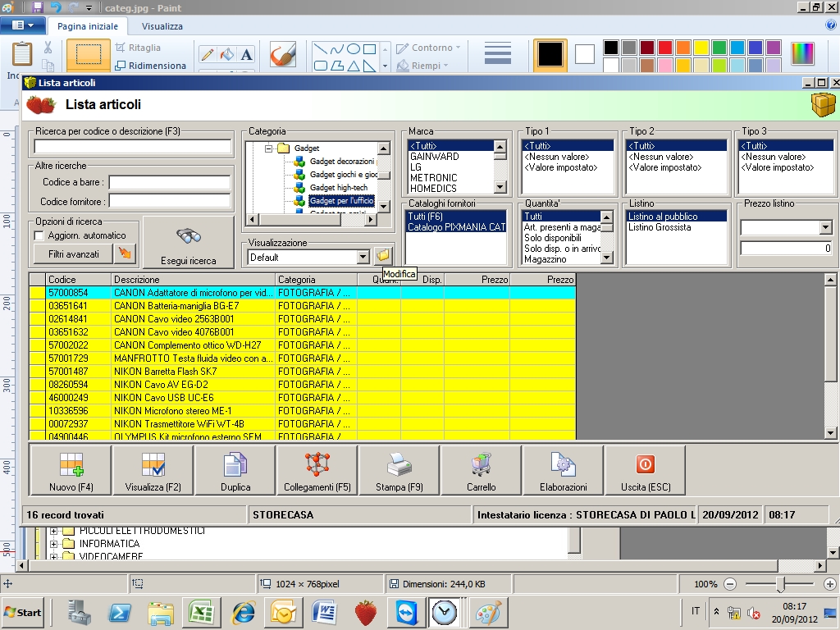This screenshot has height=630, width=840.
Task: Select the fill bucket tool in Paint
Action: (227, 54)
